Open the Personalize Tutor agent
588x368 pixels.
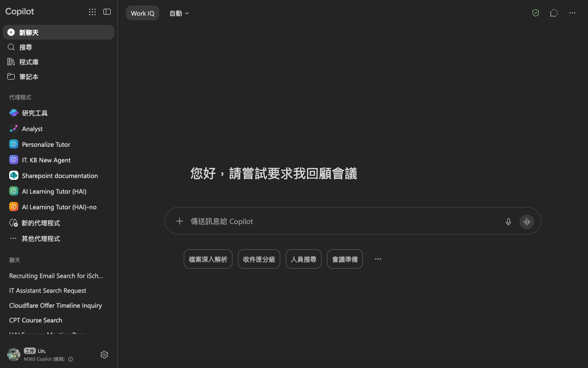click(58, 144)
